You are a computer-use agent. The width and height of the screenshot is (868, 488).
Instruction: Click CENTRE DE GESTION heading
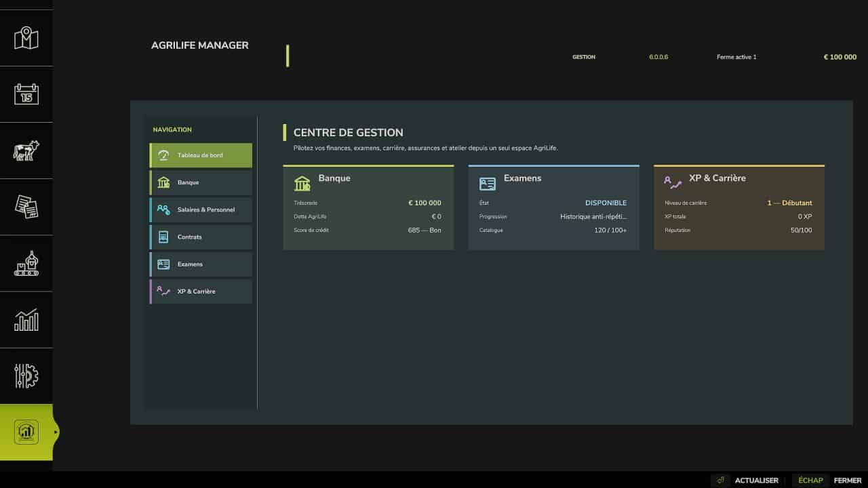pos(349,133)
